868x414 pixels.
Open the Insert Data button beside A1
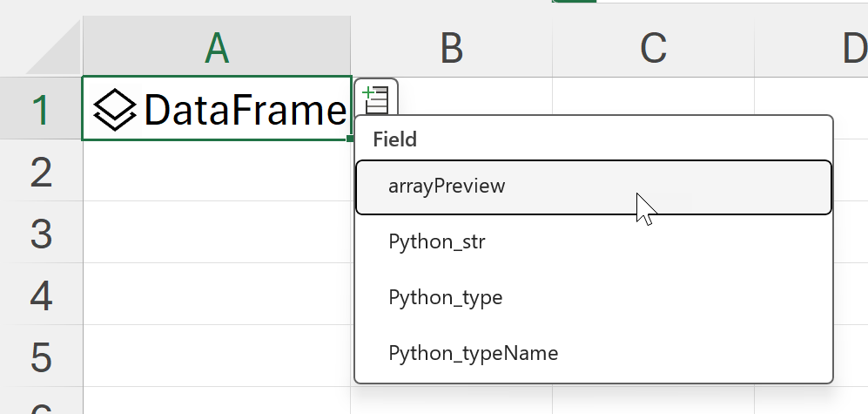pos(376,98)
